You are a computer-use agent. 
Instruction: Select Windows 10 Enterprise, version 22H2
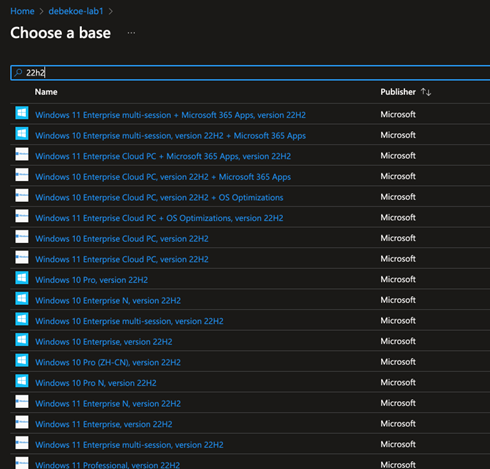click(104, 342)
